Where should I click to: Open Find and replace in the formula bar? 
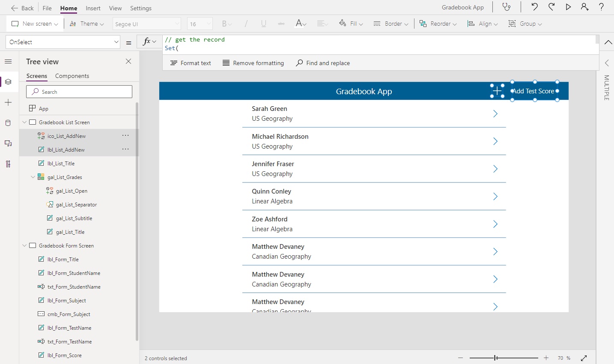click(x=323, y=63)
